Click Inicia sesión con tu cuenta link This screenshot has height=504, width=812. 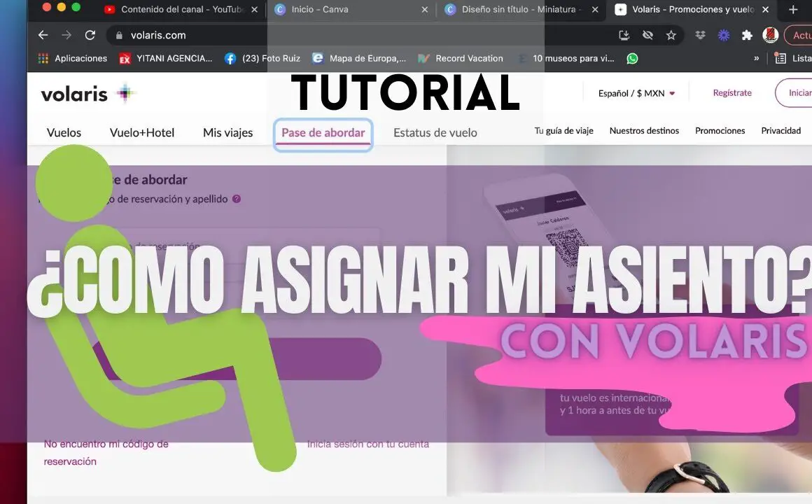click(x=367, y=444)
